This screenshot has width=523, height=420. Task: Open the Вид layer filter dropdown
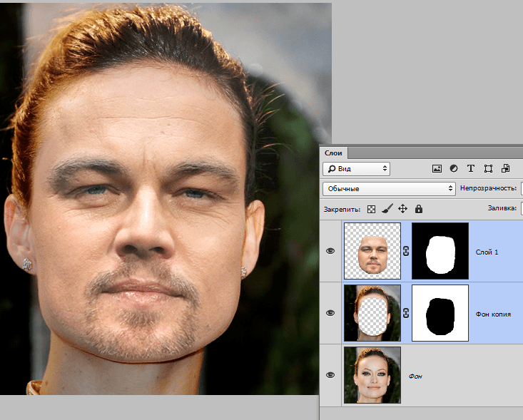[x=356, y=169]
